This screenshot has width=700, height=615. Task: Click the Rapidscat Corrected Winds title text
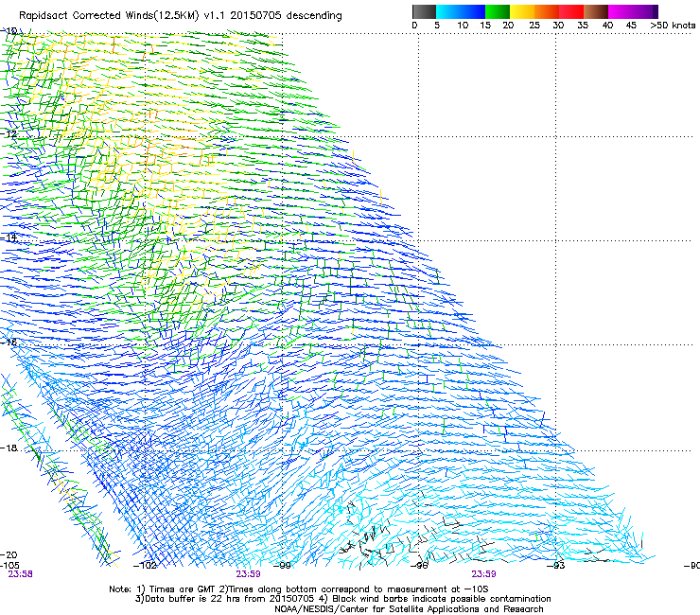point(181,15)
